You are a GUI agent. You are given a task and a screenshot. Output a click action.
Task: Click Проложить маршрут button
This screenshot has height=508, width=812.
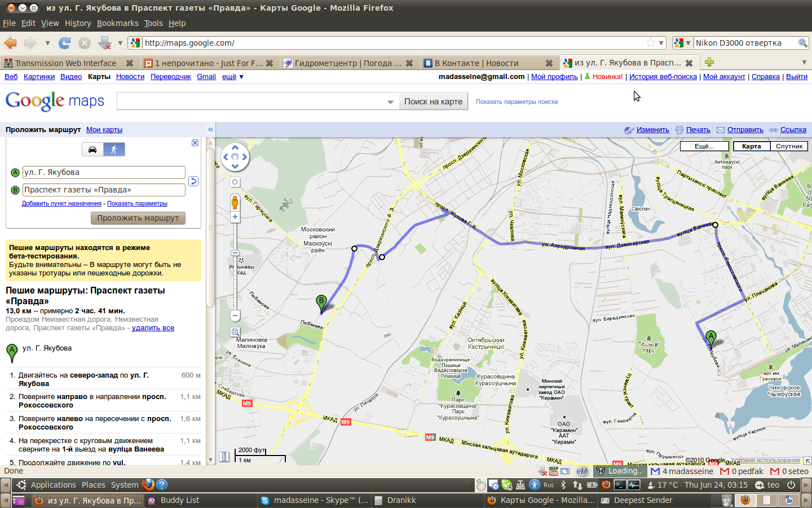pyautogui.click(x=138, y=218)
